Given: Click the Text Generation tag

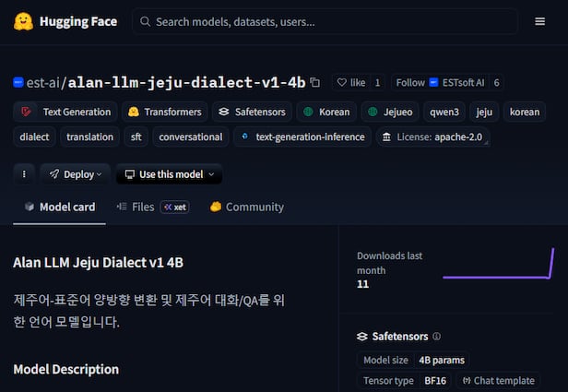Looking at the screenshot, I should pos(66,112).
